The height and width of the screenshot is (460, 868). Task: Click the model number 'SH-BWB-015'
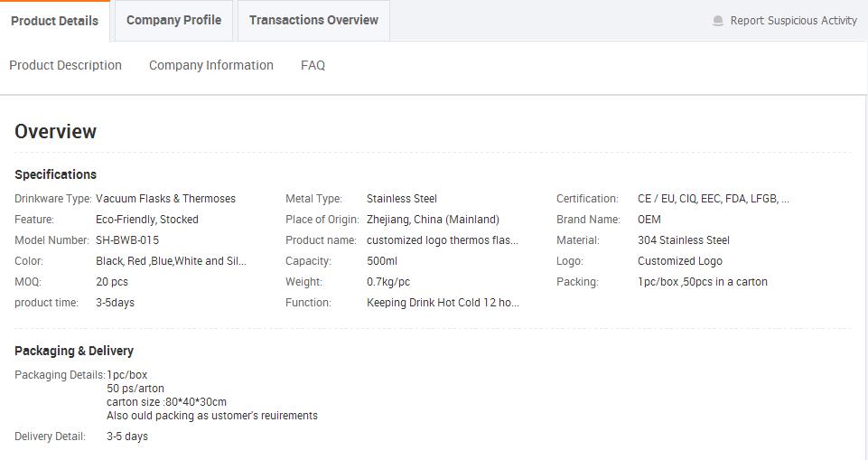coord(127,240)
